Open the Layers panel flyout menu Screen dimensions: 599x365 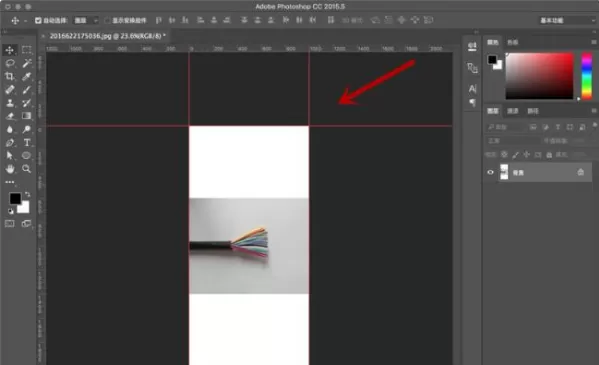click(594, 111)
